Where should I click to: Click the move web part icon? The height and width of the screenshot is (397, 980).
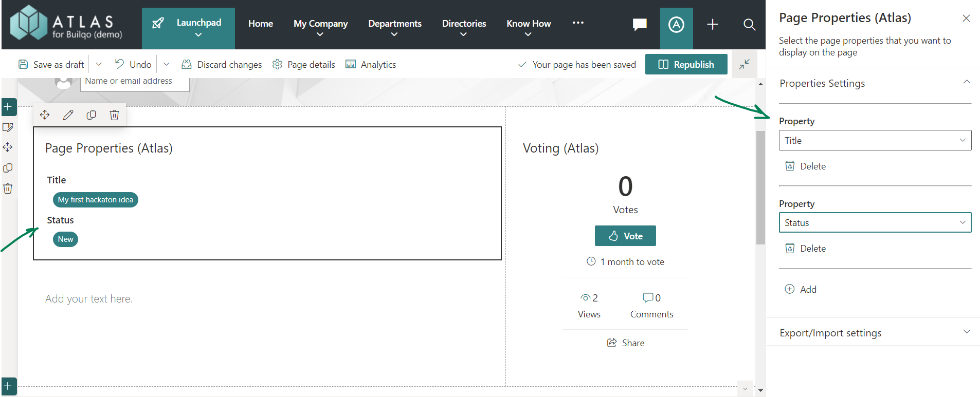pos(45,115)
